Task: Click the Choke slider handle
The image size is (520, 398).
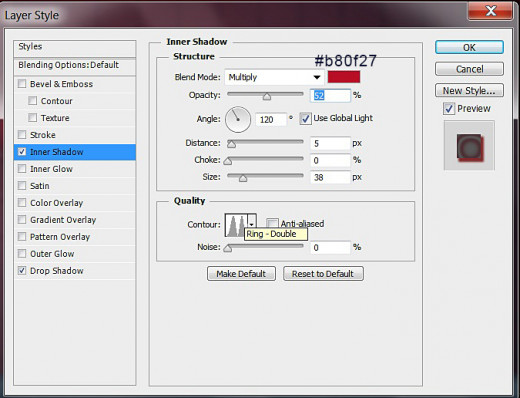Action: [x=228, y=161]
